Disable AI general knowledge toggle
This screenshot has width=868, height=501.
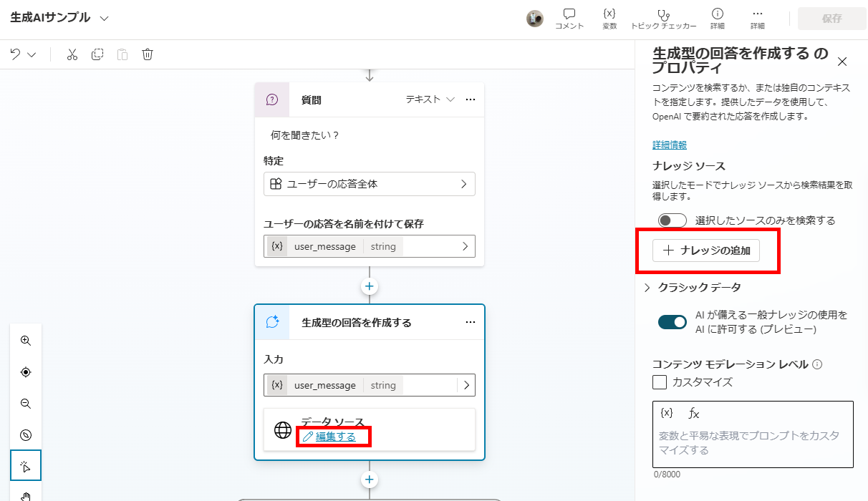(x=672, y=322)
